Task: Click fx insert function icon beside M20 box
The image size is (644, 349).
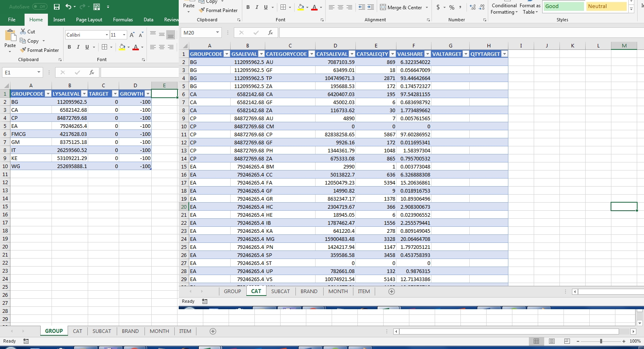Action: tap(270, 33)
